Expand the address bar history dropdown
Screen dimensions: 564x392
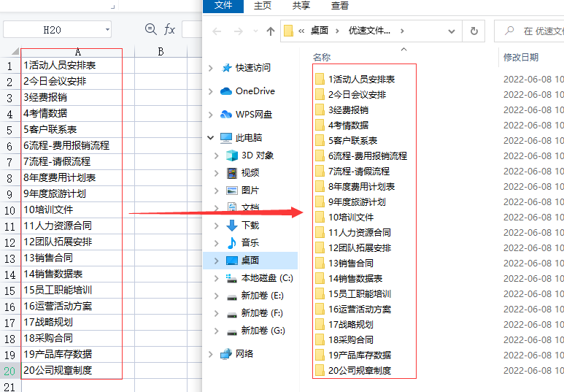(452, 31)
